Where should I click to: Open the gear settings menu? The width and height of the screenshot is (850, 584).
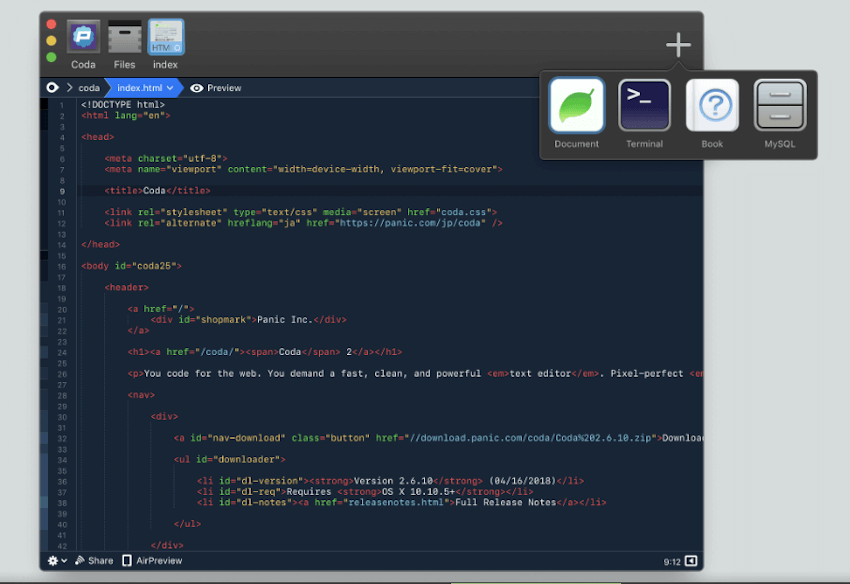tap(57, 561)
